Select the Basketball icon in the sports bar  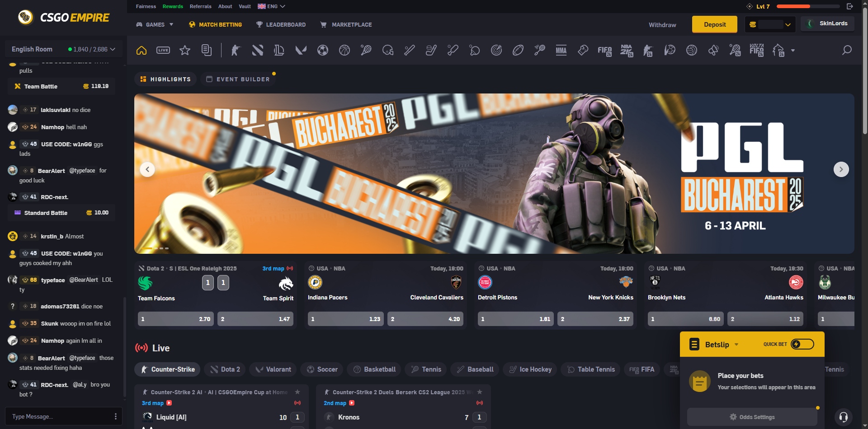pyautogui.click(x=344, y=50)
